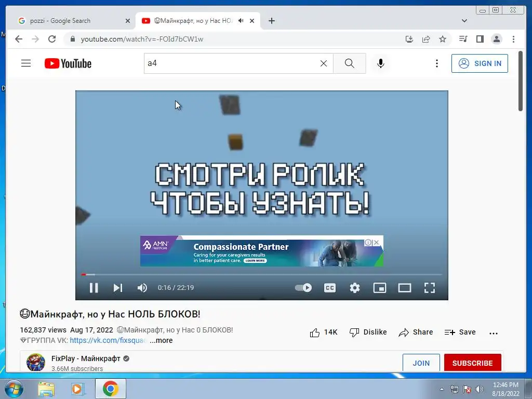This screenshot has width=532, height=399.
Task: Click the install app icon
Action: click(409, 39)
